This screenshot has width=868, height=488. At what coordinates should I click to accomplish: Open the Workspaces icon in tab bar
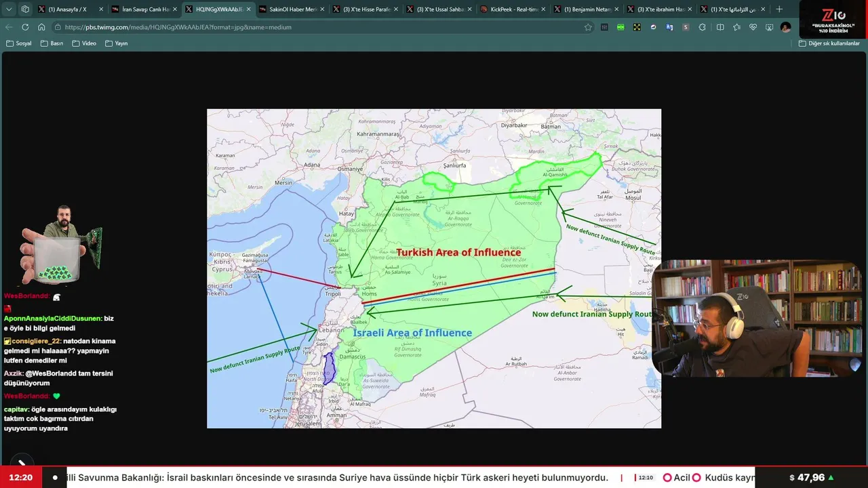tap(25, 9)
